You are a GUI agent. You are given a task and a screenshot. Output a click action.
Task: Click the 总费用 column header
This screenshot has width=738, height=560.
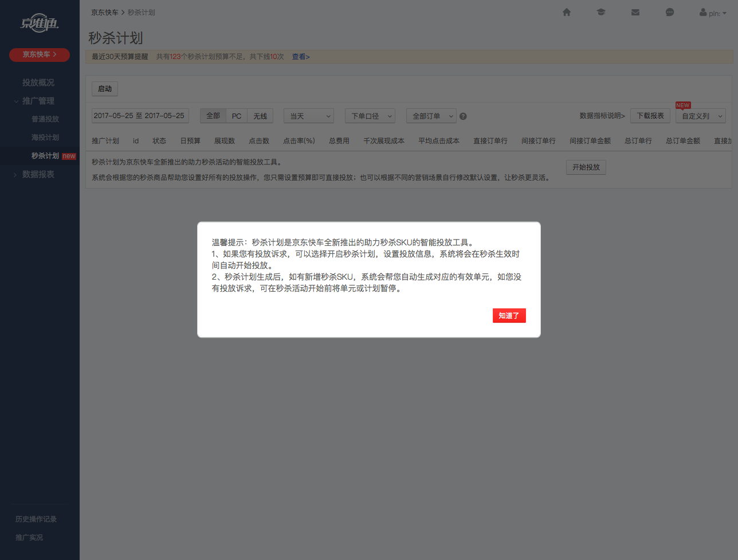[x=339, y=141]
